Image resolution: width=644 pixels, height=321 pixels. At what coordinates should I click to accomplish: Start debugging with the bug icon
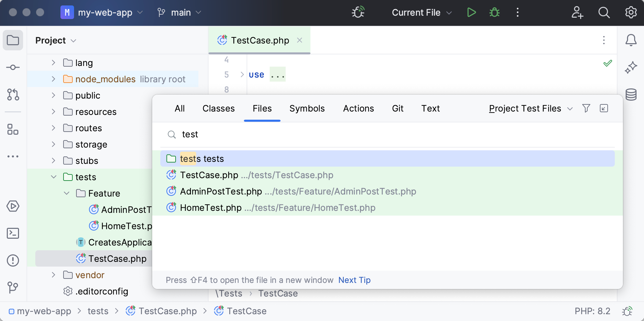click(x=494, y=12)
